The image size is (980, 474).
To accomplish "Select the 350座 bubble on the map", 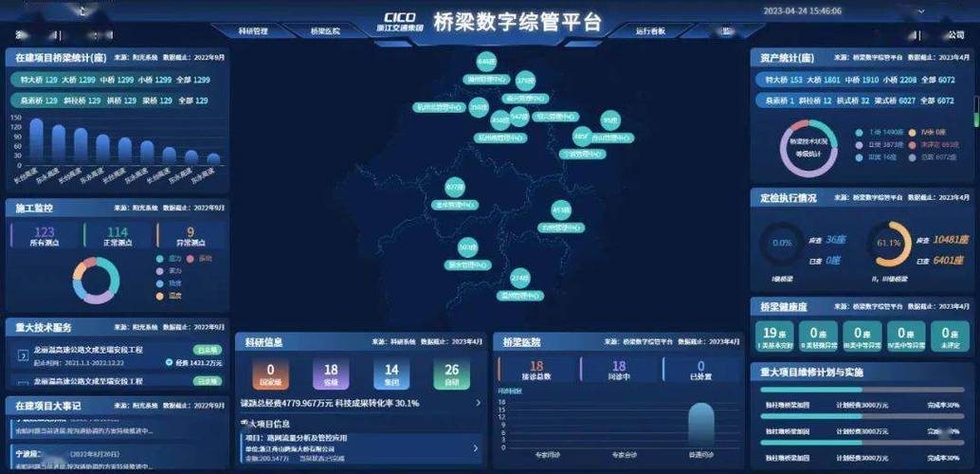I will [x=479, y=107].
